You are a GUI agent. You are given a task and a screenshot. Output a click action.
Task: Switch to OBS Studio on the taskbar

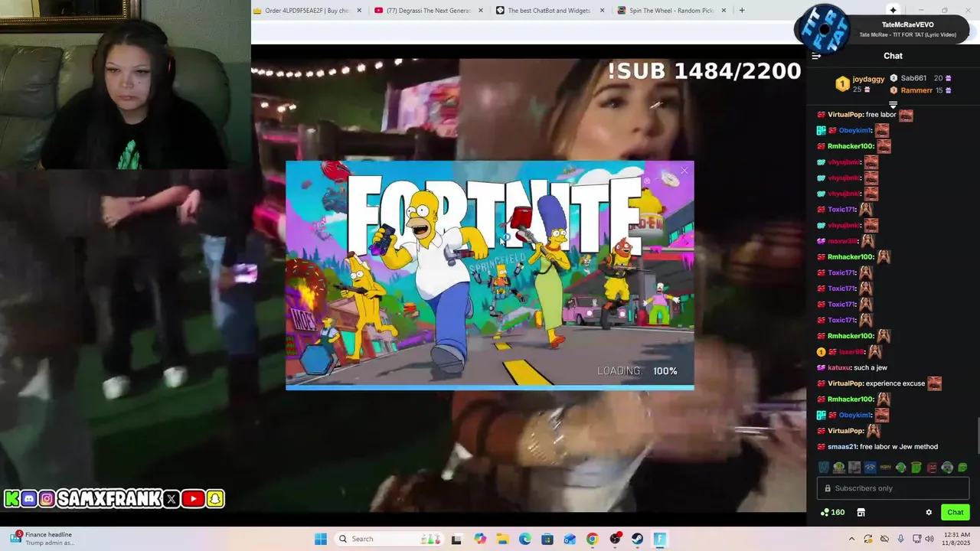[615, 539]
